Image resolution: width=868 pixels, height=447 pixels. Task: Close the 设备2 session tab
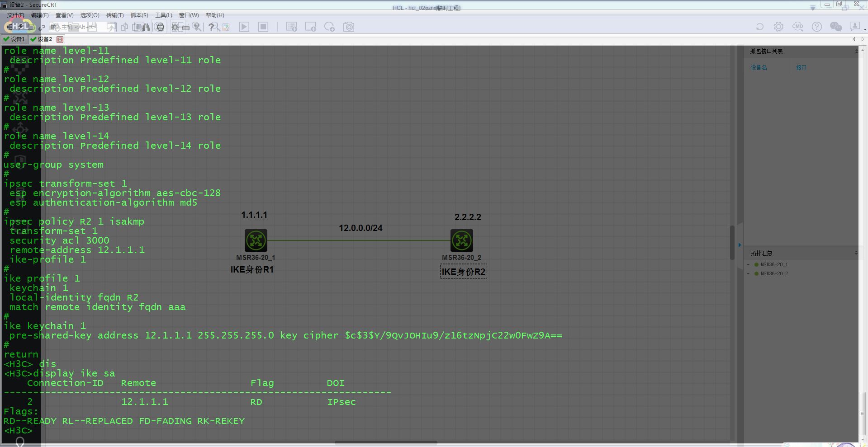pyautogui.click(x=60, y=39)
